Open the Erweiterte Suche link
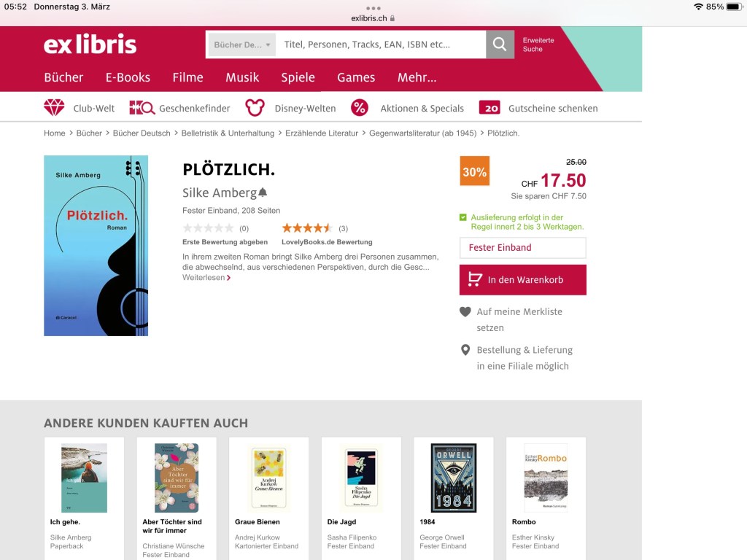 [x=538, y=44]
